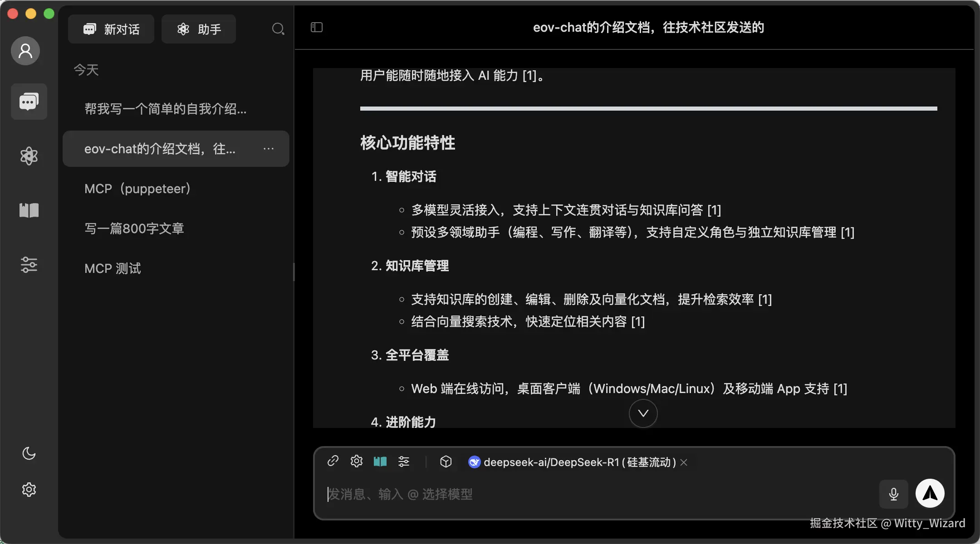The width and height of the screenshot is (980, 544).
Task: Toggle knowledge base book icon in input toolbar
Action: tap(380, 461)
